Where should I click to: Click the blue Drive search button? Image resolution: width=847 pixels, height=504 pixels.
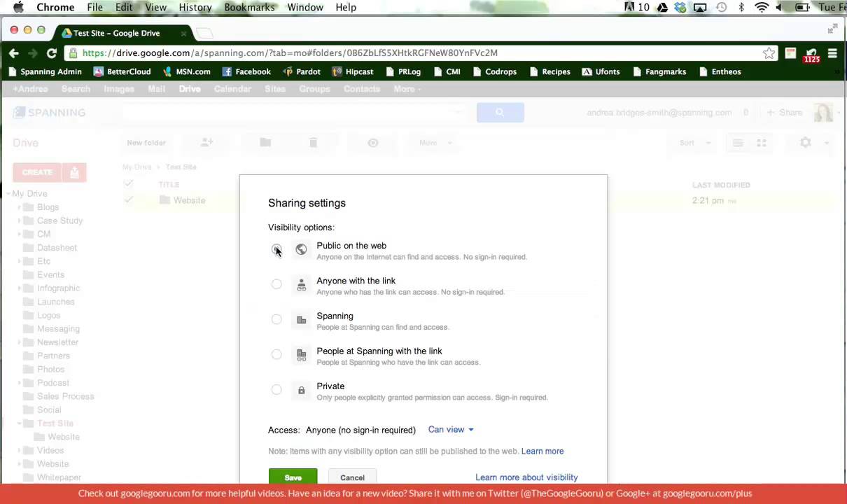500,112
